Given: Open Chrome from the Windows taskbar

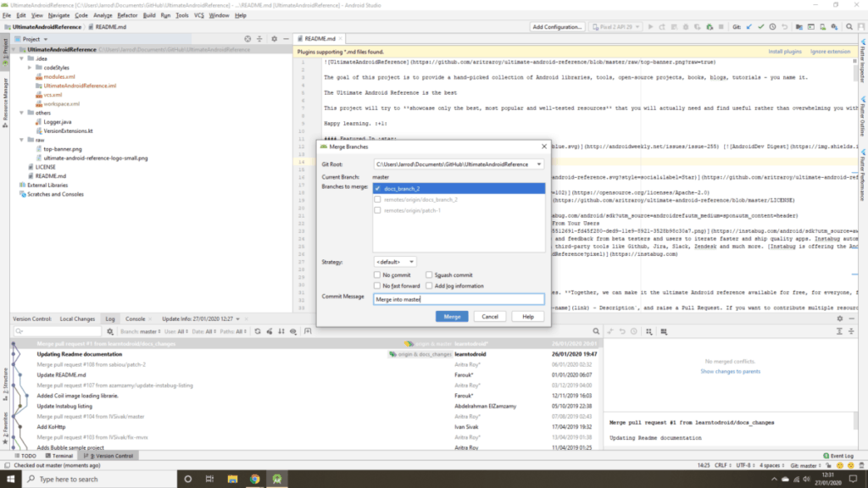Looking at the screenshot, I should coord(255,479).
